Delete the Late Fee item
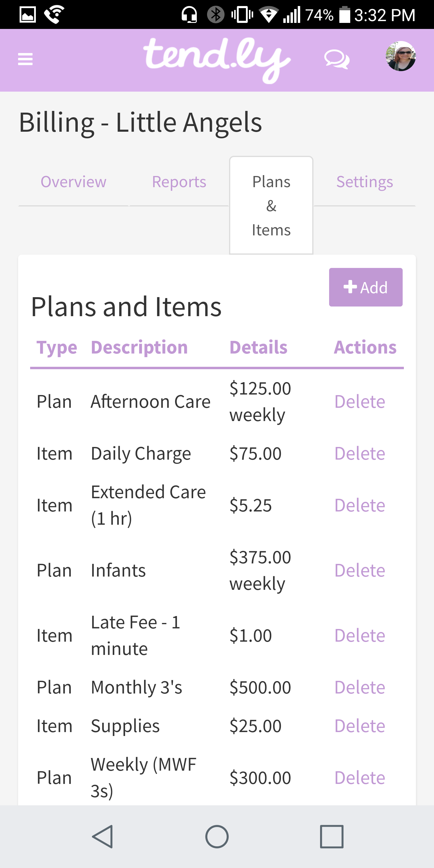Viewport: 434px width, 868px height. (360, 636)
